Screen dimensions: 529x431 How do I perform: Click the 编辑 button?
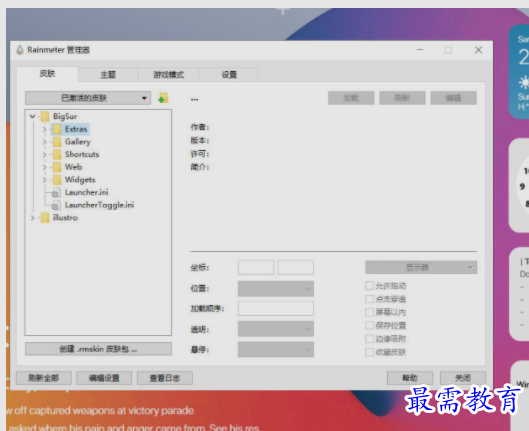[x=453, y=98]
